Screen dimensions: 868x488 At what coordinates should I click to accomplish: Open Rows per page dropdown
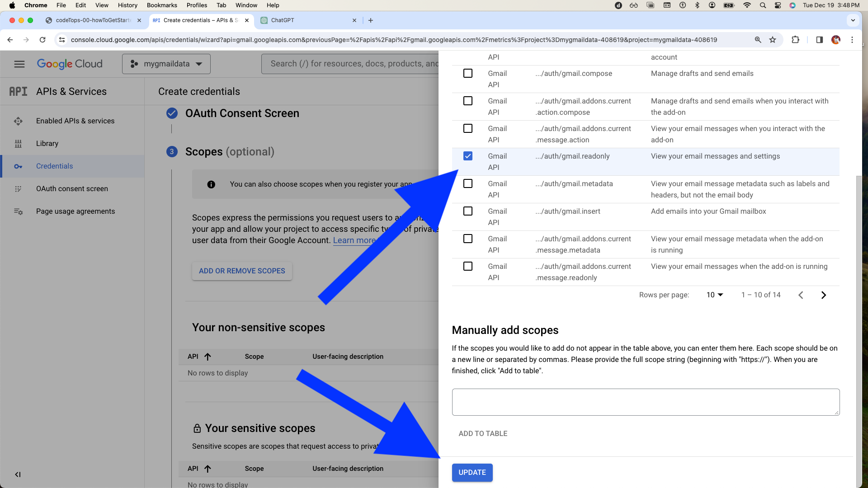[x=715, y=295]
